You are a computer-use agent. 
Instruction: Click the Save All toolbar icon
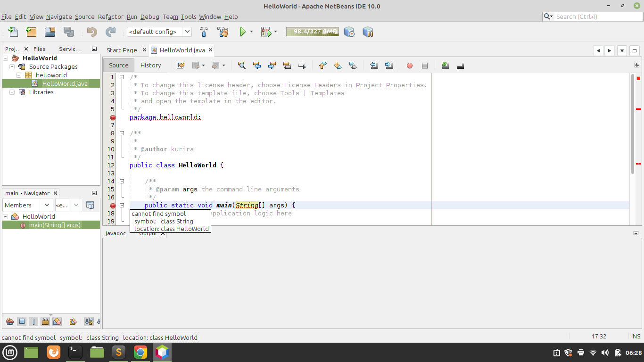[69, 32]
